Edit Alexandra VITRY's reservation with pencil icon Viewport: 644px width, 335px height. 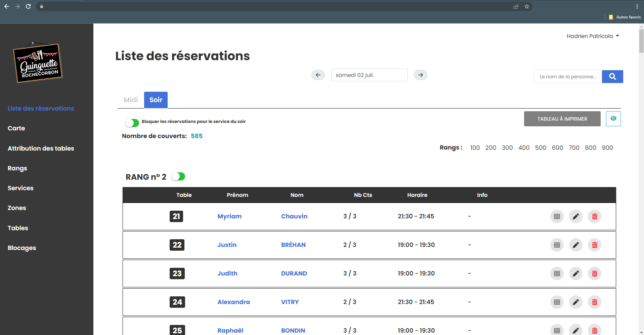coord(575,302)
